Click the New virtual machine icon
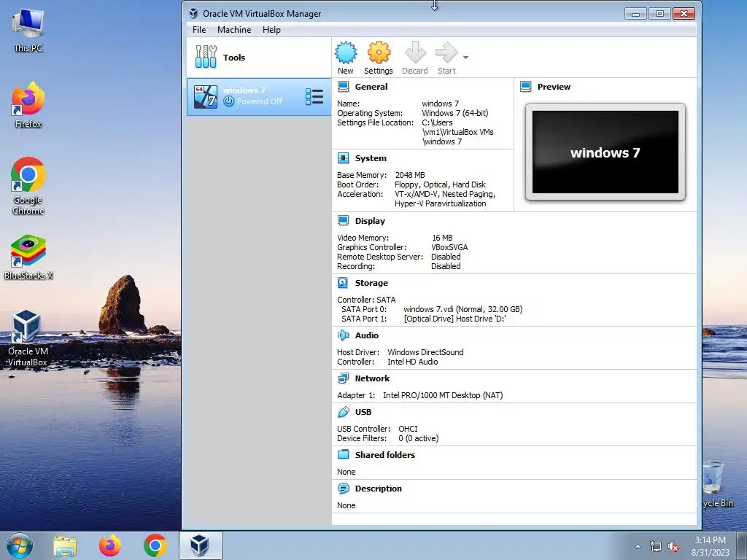747x560 pixels. tap(345, 52)
